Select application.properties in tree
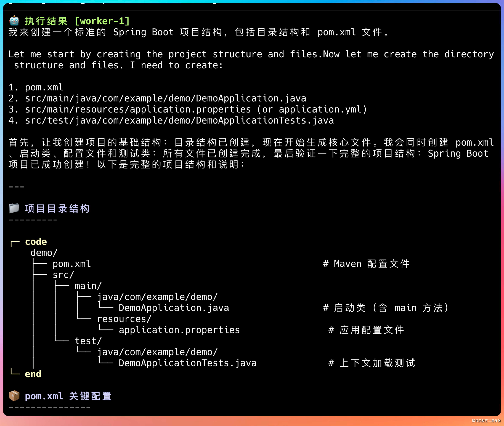Image resolution: width=504 pixels, height=426 pixels. click(x=179, y=330)
